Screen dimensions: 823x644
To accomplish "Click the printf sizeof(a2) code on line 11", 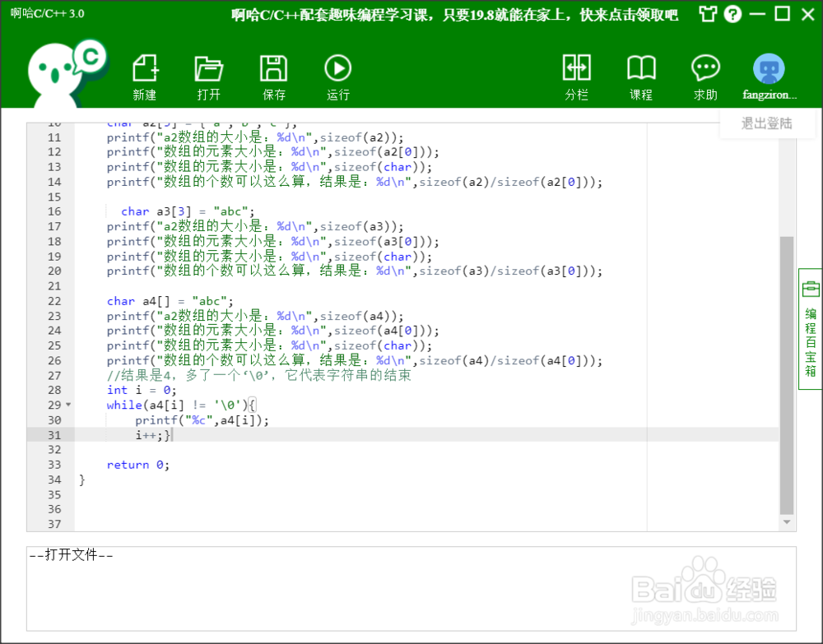I will (x=255, y=137).
